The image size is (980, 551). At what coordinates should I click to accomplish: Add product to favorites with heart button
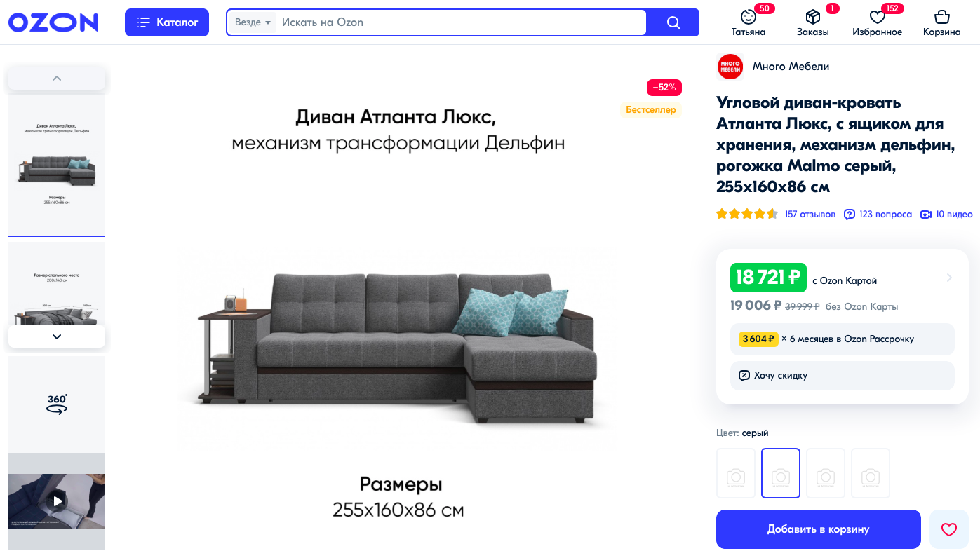pyautogui.click(x=949, y=529)
